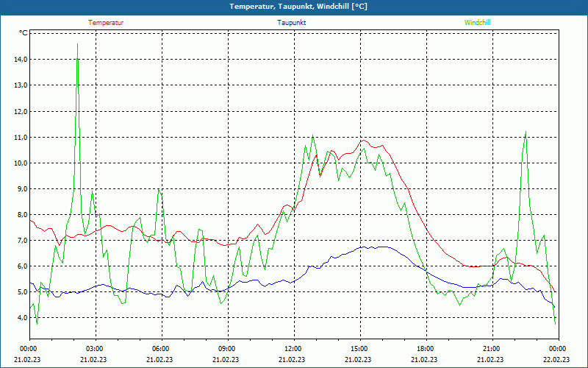Click the '12,0' y-axis value
Image resolution: width=588 pixels, height=368 pixels.
21,112
